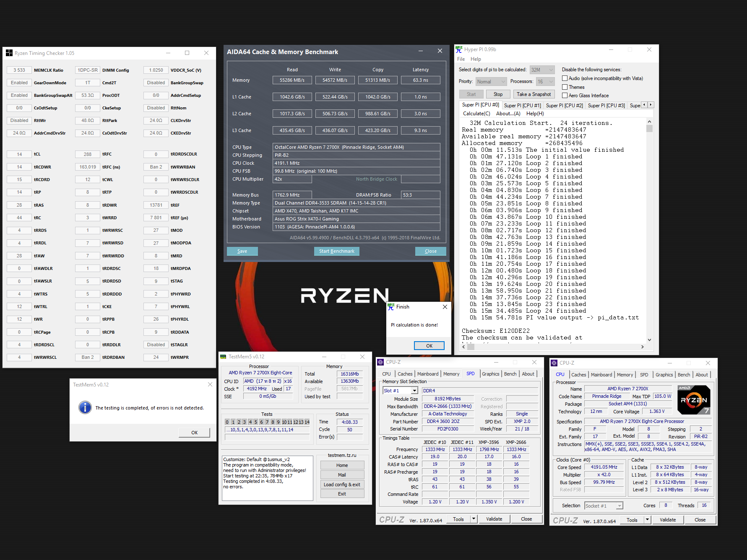The image size is (747, 560).
Task: Toggle Aero Glass Interface checkbox
Action: [565, 96]
